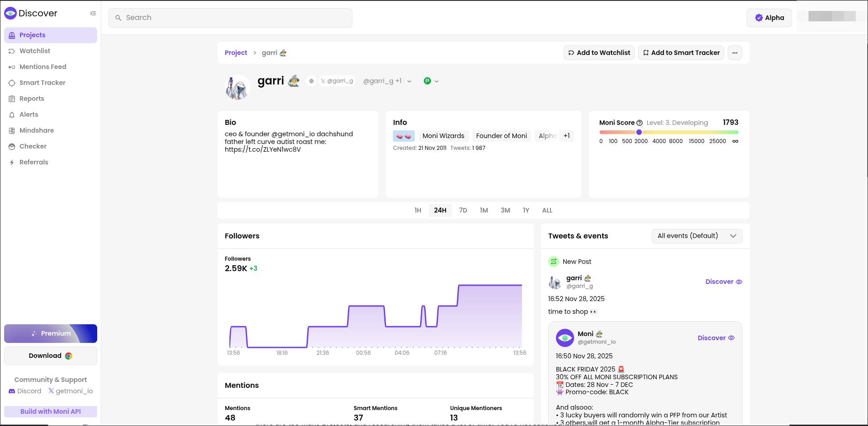Collapse the sidebar menu icon
The width and height of the screenshot is (868, 426).
[x=93, y=14]
